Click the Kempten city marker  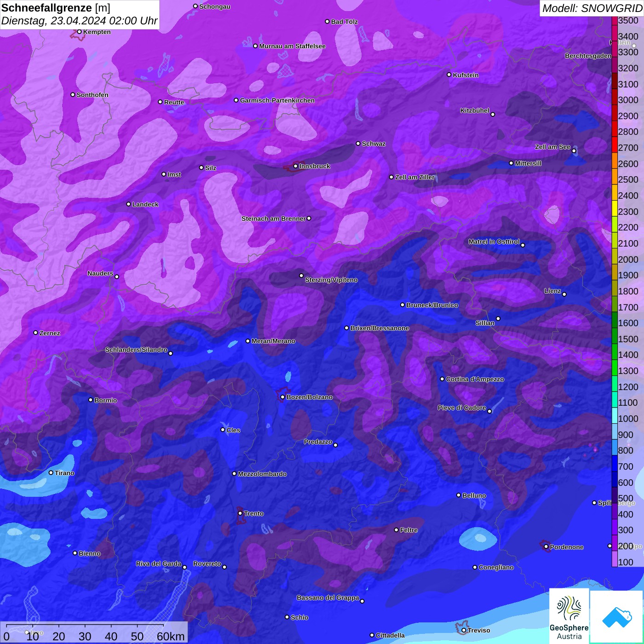pyautogui.click(x=79, y=32)
